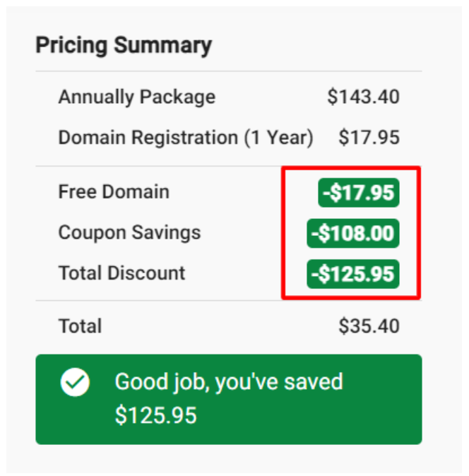469x476 pixels.
Task: Click the white checkmark circle icon
Action: 75,382
